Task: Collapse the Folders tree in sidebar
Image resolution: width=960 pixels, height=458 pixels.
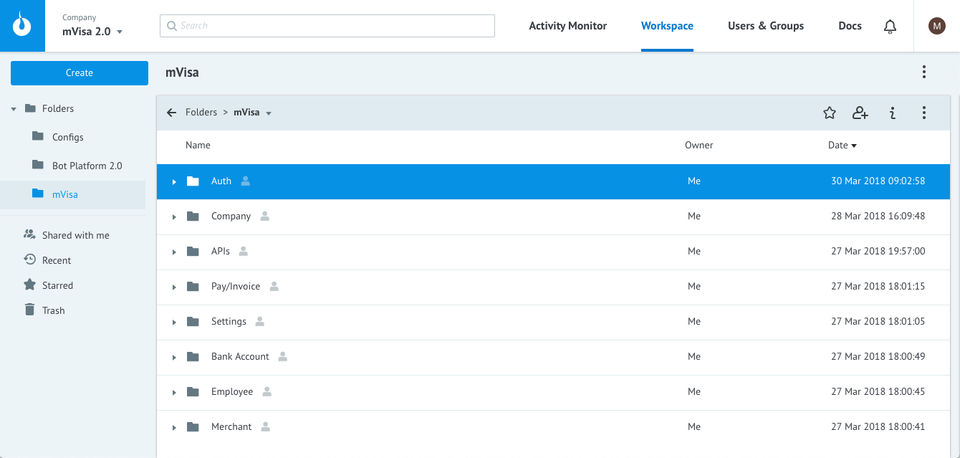Action: coord(14,108)
